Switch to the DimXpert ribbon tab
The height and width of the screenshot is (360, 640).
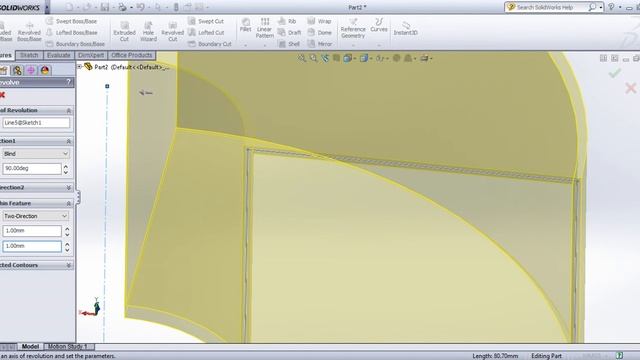point(91,55)
